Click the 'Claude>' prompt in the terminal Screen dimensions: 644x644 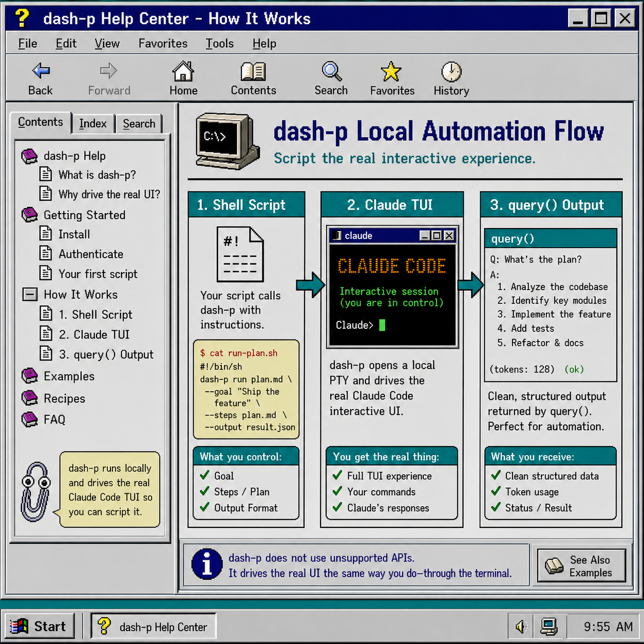tap(354, 325)
